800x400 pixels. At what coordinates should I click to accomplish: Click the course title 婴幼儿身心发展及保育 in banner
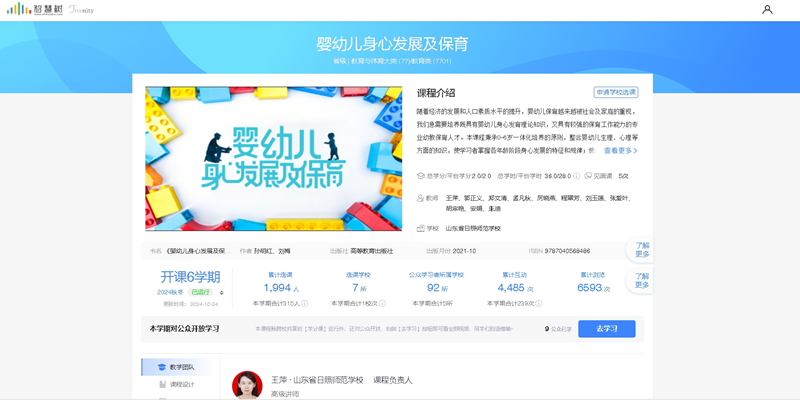392,44
